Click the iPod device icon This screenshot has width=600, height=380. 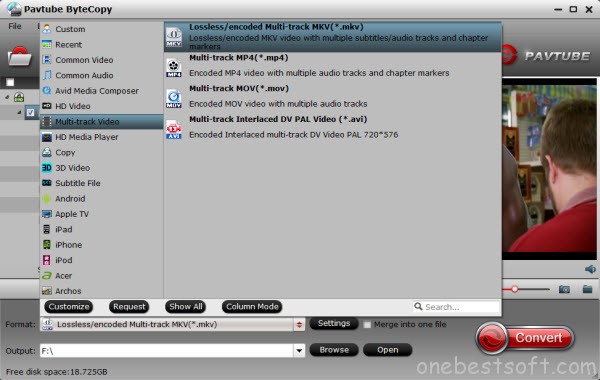(47, 260)
